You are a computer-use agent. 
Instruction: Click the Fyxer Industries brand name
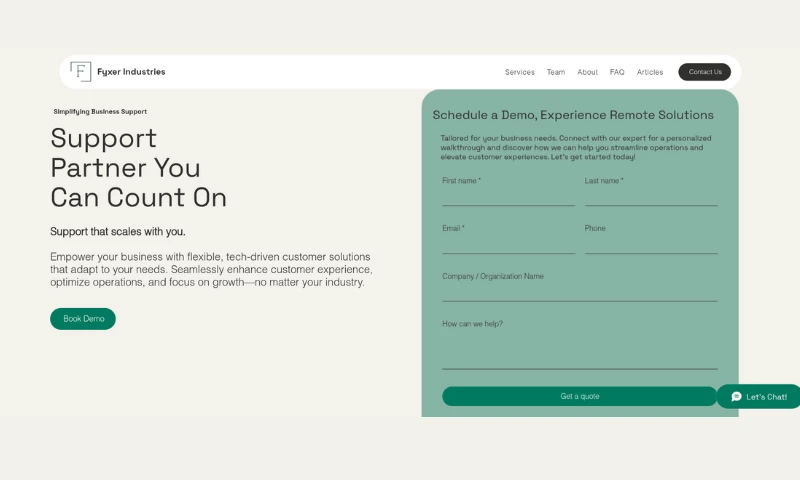point(131,72)
